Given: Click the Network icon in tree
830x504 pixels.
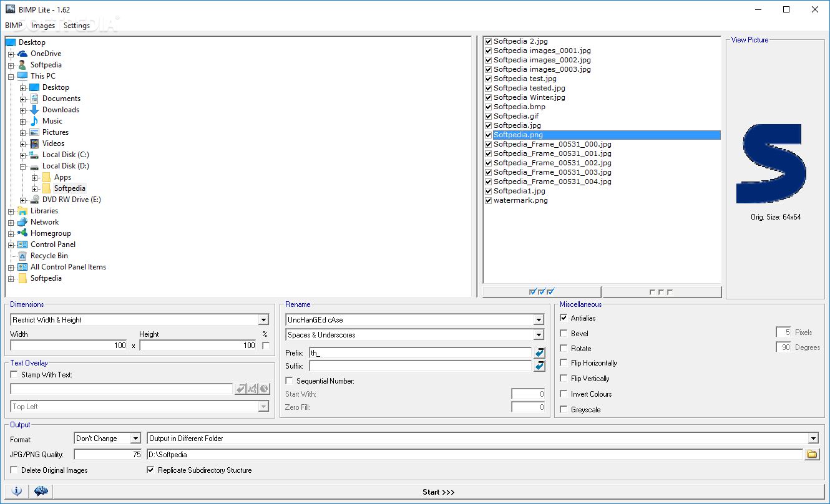Looking at the screenshot, I should [22, 222].
